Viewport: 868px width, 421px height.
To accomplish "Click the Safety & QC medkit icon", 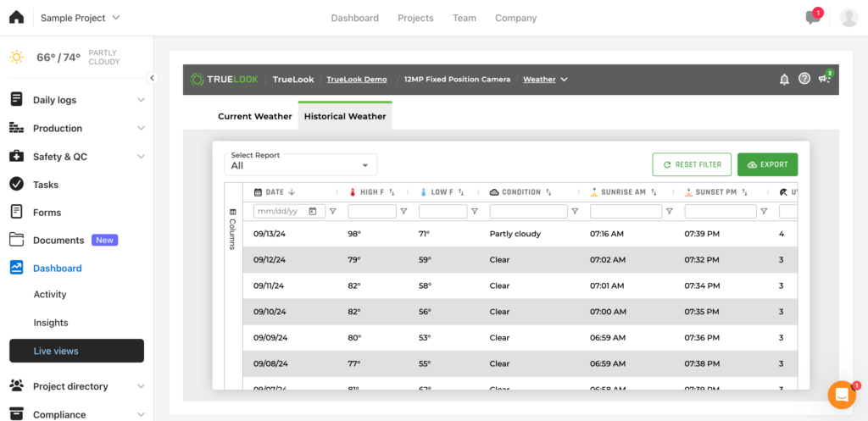I will pos(17,156).
